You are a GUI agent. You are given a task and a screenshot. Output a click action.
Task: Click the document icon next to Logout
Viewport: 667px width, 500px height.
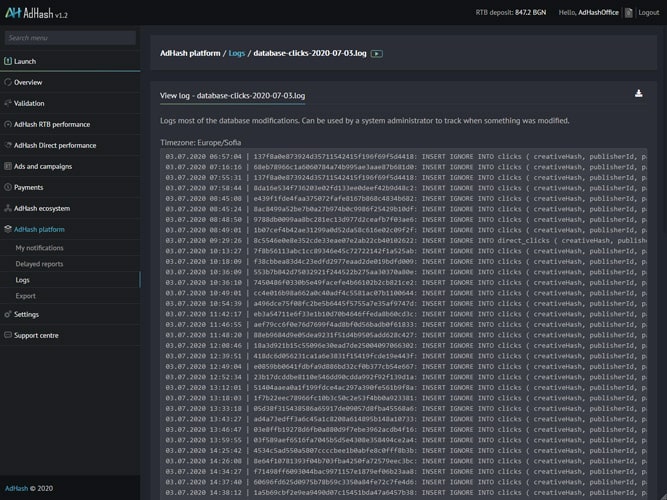tap(627, 12)
